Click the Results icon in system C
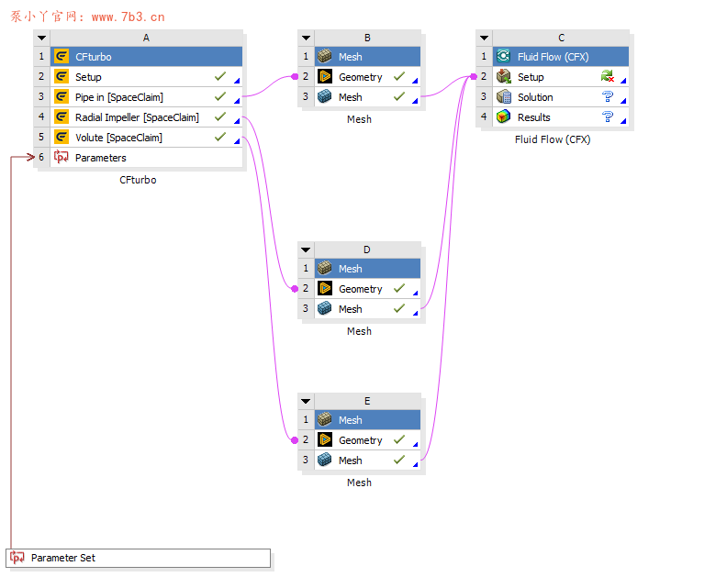 [x=504, y=116]
